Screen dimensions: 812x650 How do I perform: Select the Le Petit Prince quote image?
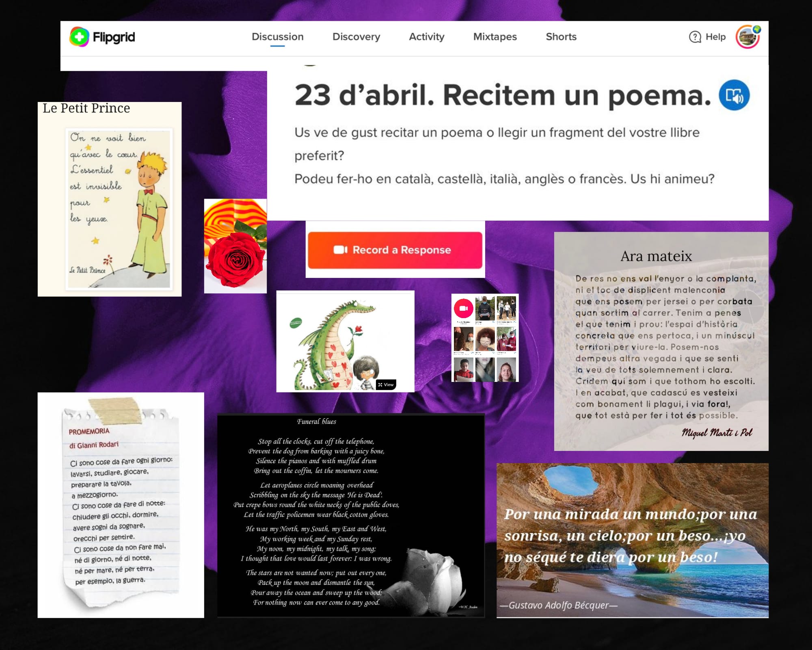110,199
